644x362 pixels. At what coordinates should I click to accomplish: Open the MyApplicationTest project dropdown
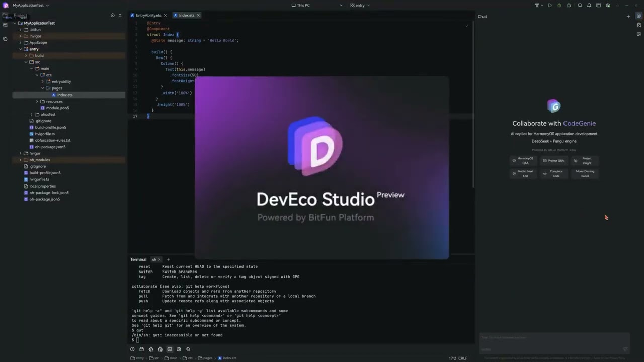point(31,5)
